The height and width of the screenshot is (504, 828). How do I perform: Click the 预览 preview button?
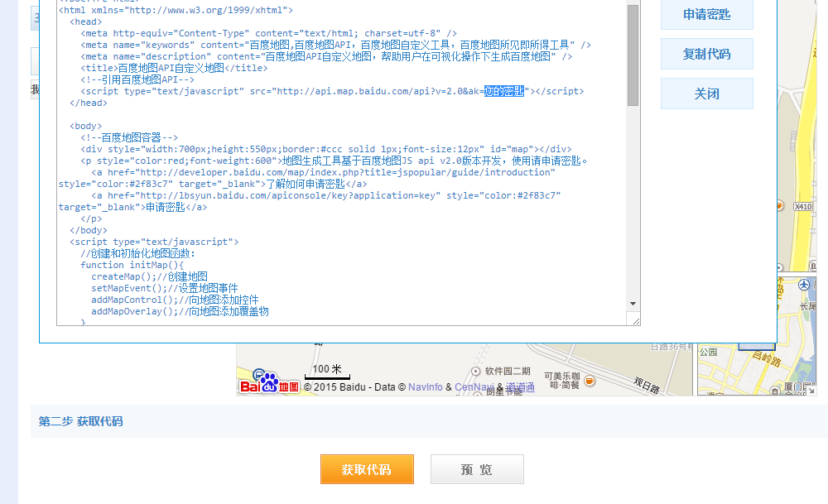tap(477, 469)
